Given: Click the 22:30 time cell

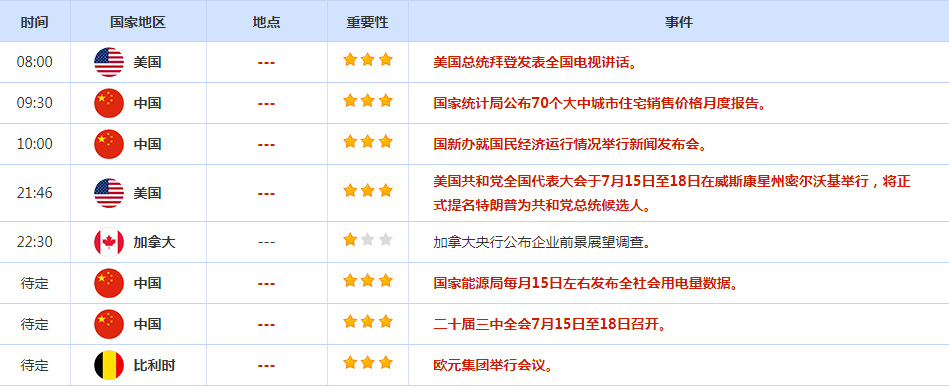Looking at the screenshot, I should 34,243.
